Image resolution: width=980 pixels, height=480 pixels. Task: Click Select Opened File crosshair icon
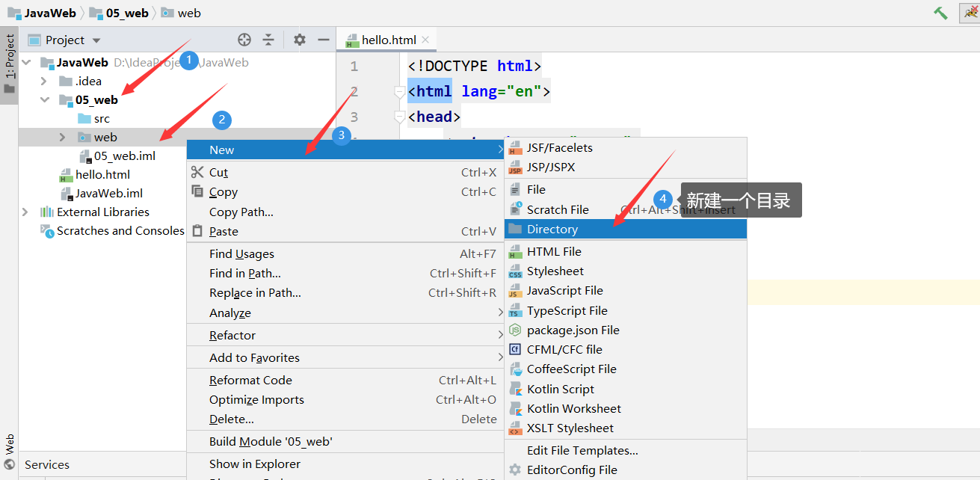[244, 40]
